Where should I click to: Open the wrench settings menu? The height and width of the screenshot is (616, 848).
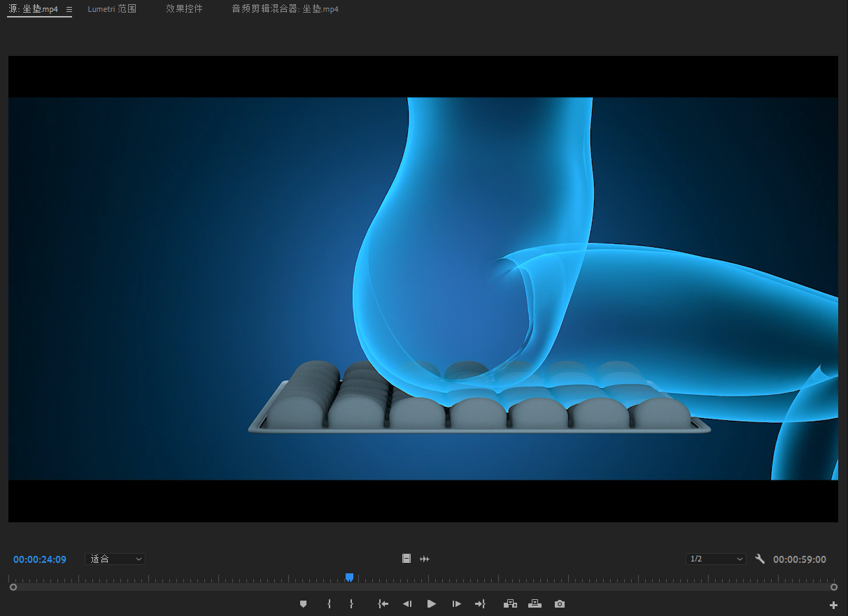[760, 559]
